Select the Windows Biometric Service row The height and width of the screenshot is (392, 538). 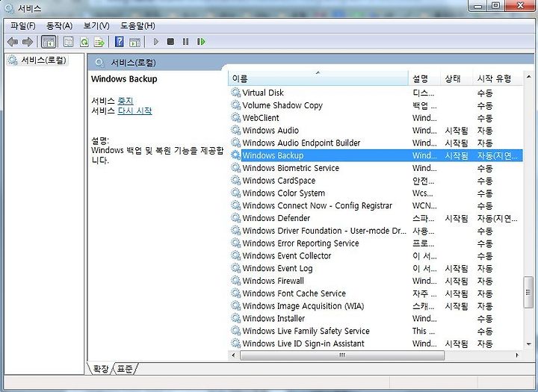pos(376,168)
